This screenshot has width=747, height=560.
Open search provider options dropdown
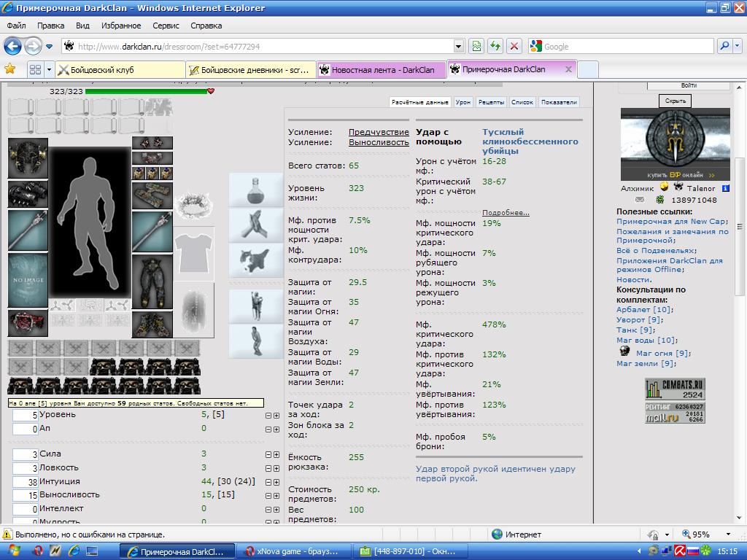[738, 46]
